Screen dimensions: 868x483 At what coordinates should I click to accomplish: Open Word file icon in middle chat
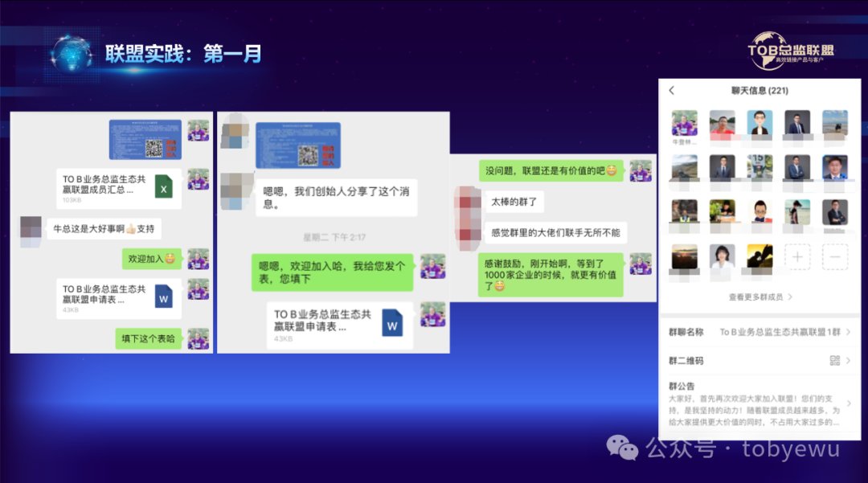[392, 324]
